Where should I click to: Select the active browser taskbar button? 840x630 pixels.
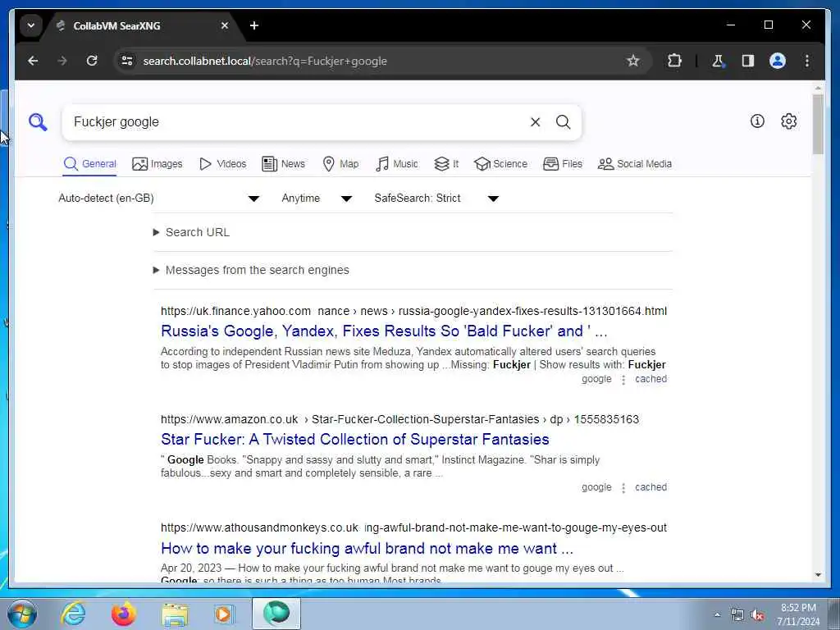click(x=276, y=614)
